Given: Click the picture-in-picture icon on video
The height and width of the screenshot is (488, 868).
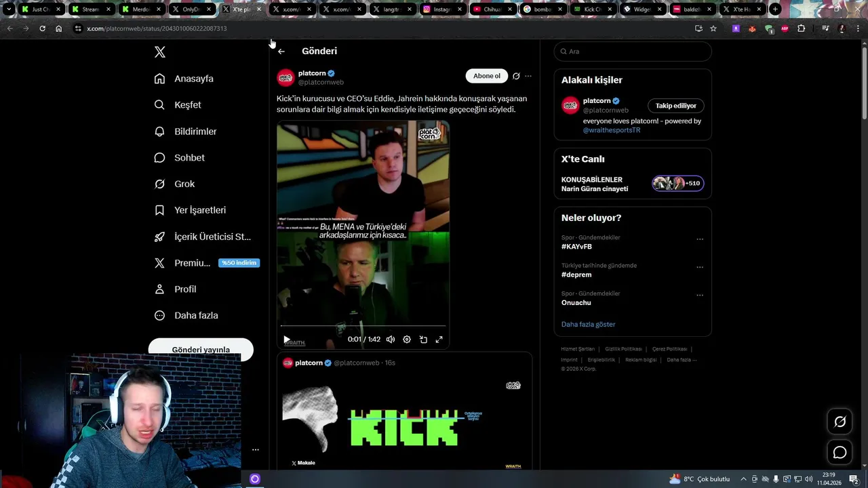Looking at the screenshot, I should pos(423,340).
